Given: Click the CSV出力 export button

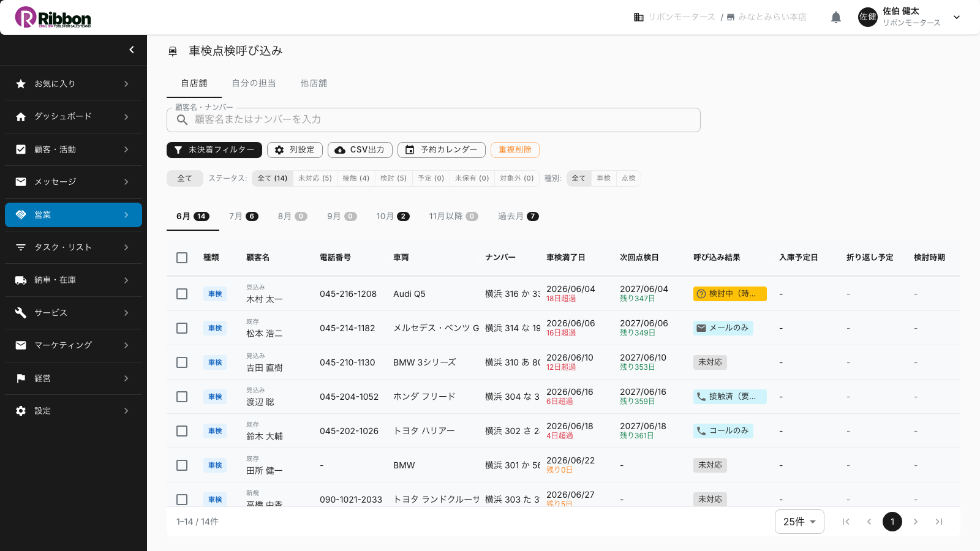Looking at the screenshot, I should tap(360, 150).
